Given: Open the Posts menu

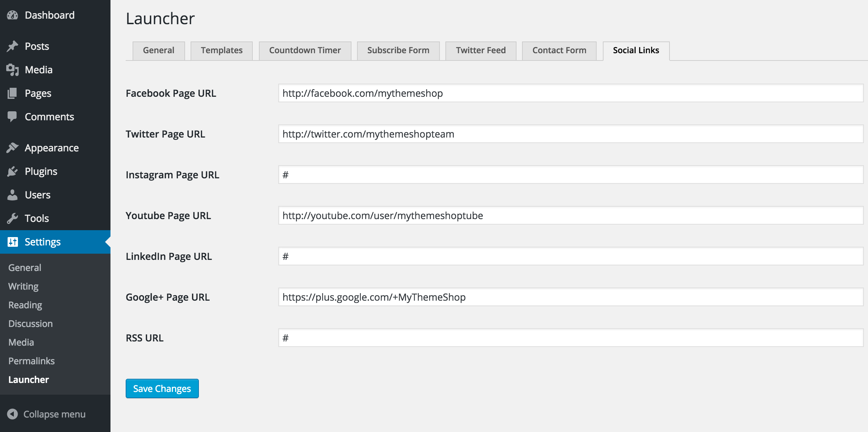Looking at the screenshot, I should [37, 46].
